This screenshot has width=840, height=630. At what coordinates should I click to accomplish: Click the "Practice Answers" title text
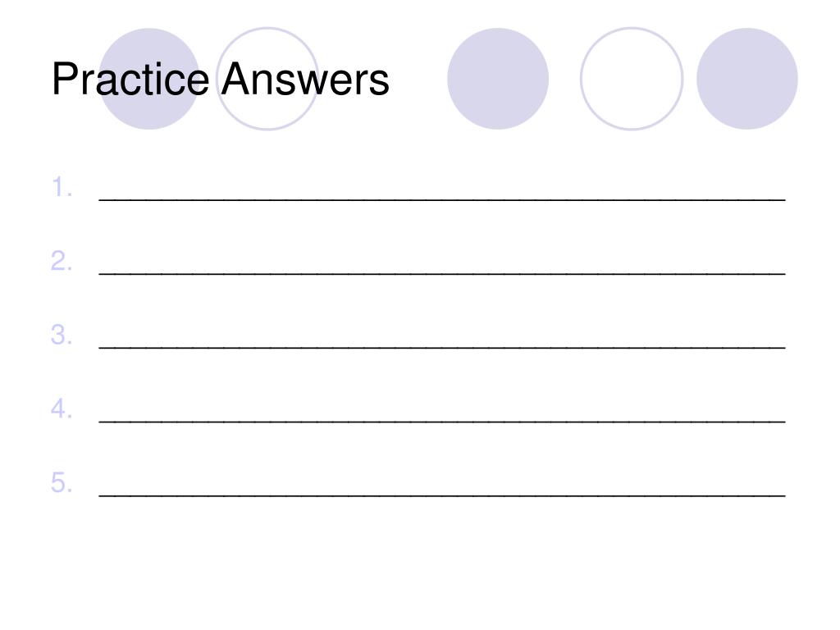[x=220, y=80]
